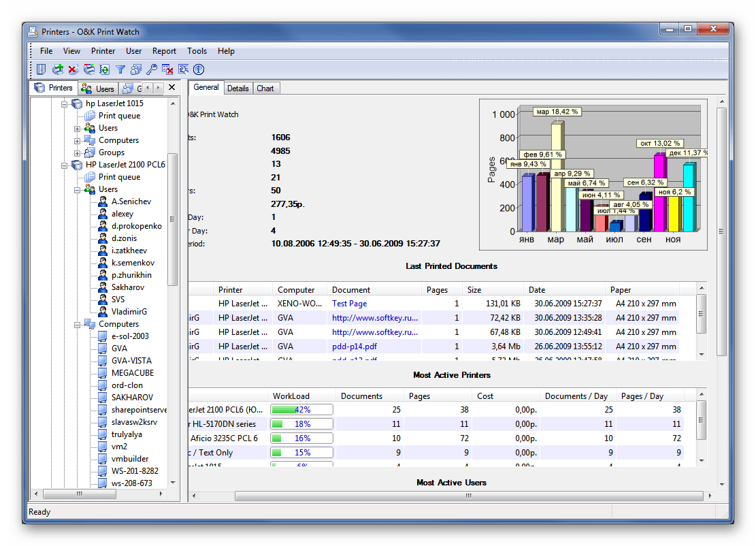Image resolution: width=756 pixels, height=546 pixels.
Task: Select computer GVA-VISTA in tree
Action: click(131, 361)
